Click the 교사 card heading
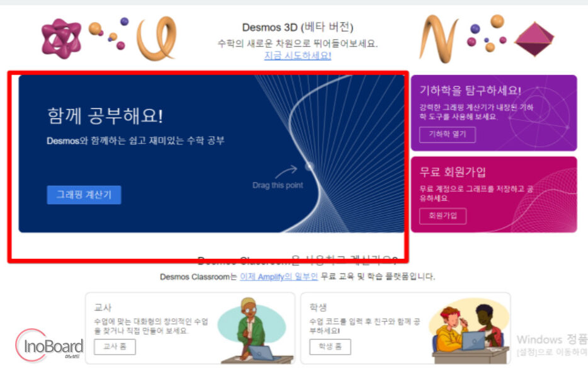 point(103,307)
